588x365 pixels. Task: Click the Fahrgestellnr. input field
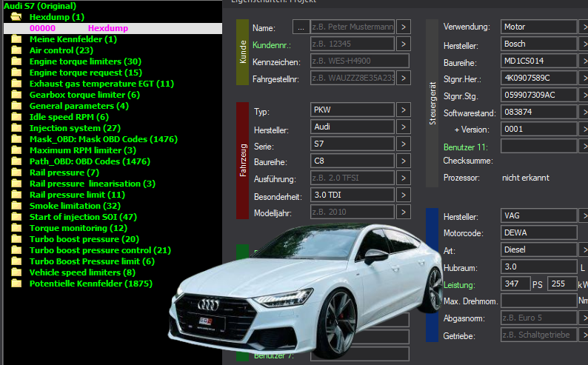(353, 78)
